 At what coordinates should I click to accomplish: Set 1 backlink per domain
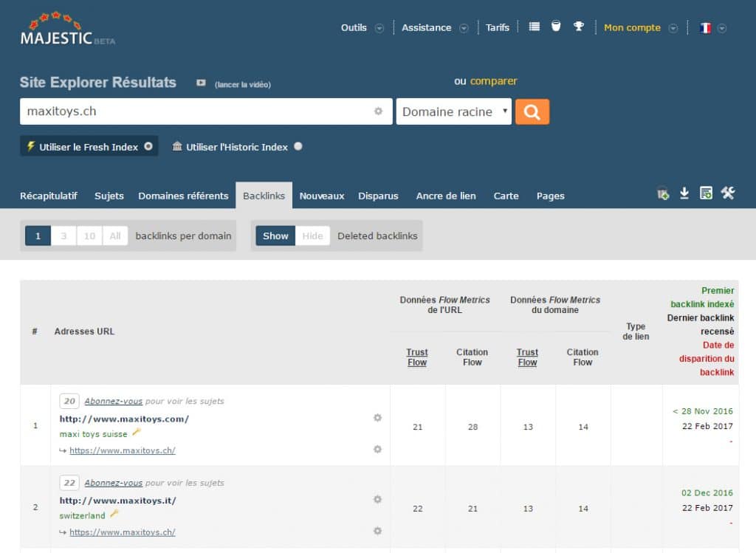(x=38, y=236)
